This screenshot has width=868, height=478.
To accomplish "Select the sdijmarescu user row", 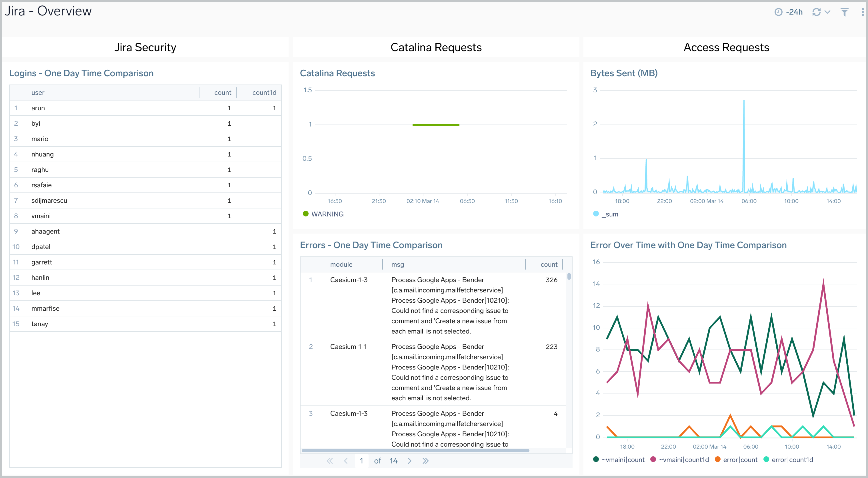I will coord(145,200).
